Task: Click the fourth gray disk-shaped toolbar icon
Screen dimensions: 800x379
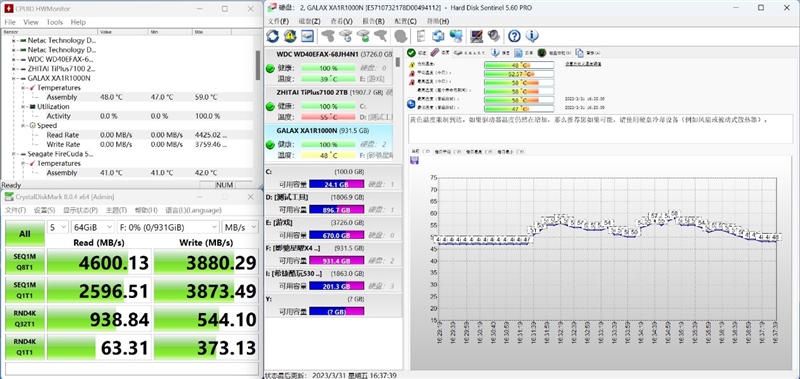Action: (x=381, y=36)
